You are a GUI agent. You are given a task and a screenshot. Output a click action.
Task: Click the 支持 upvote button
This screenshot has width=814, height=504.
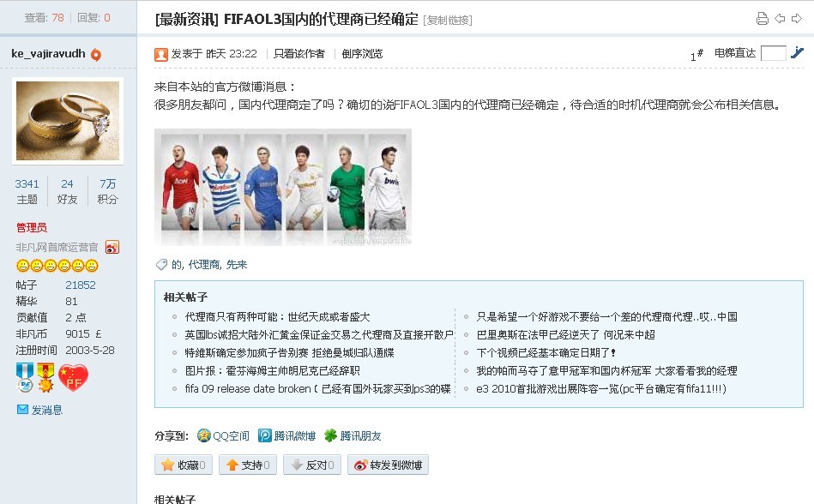(x=248, y=465)
